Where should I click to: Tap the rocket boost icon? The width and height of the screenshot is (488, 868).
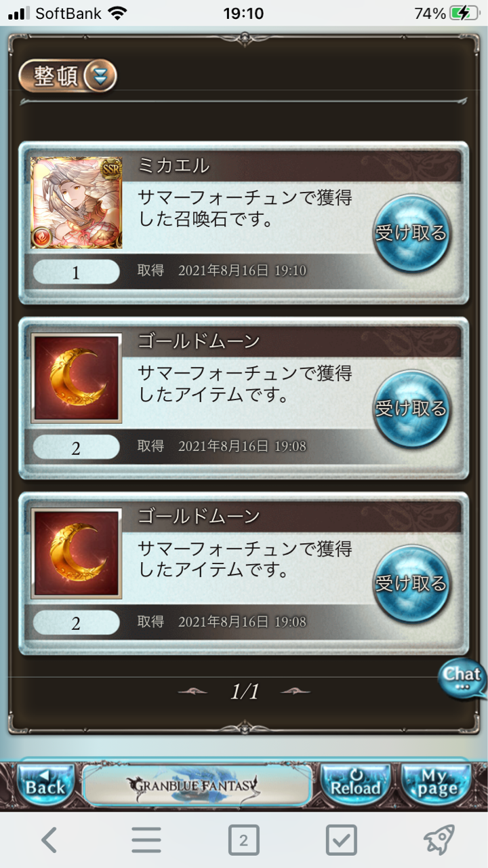click(439, 841)
